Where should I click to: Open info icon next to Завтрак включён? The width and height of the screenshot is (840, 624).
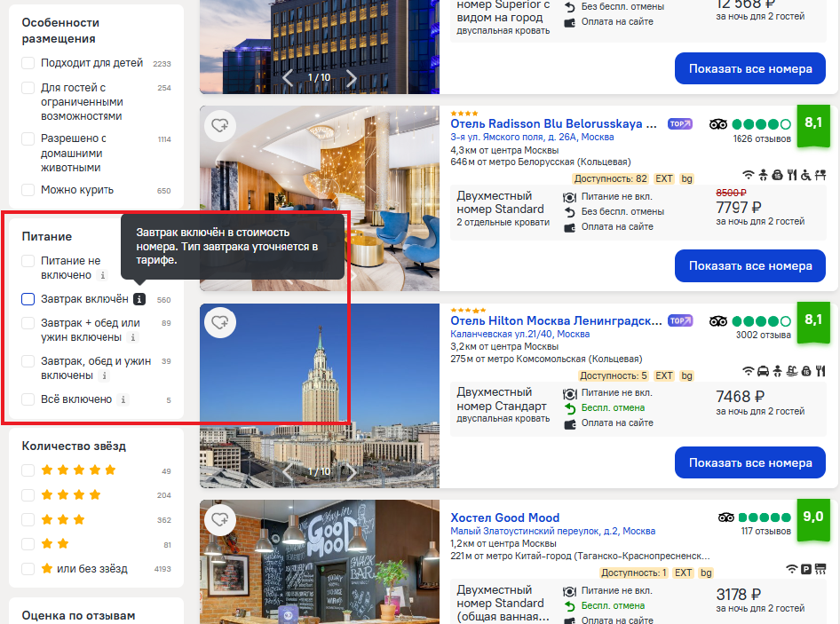pyautogui.click(x=139, y=299)
